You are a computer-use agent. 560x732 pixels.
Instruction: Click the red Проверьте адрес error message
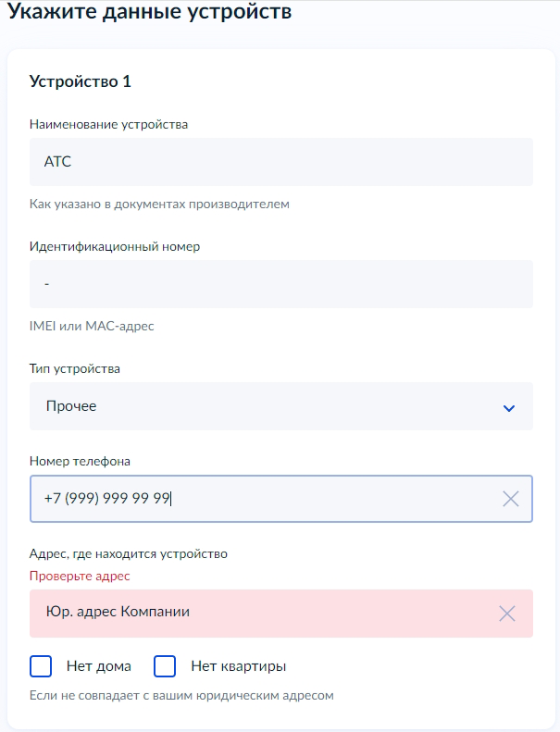click(x=80, y=576)
